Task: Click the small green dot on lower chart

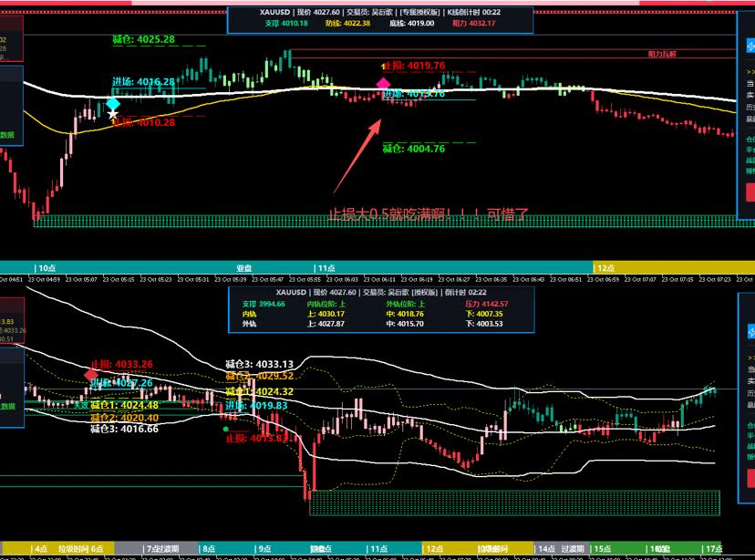Action: click(226, 429)
